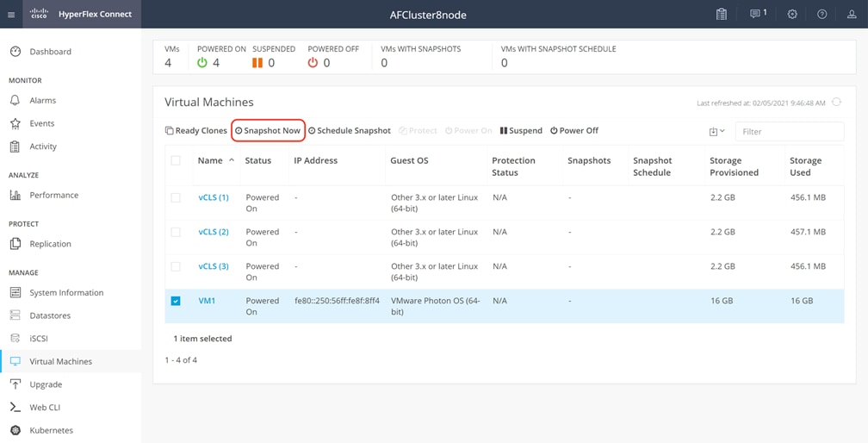Click the VM1 IP address fe80::250:56ff:fe8f:8ff4
Image resolution: width=868 pixels, height=443 pixels.
pos(337,300)
